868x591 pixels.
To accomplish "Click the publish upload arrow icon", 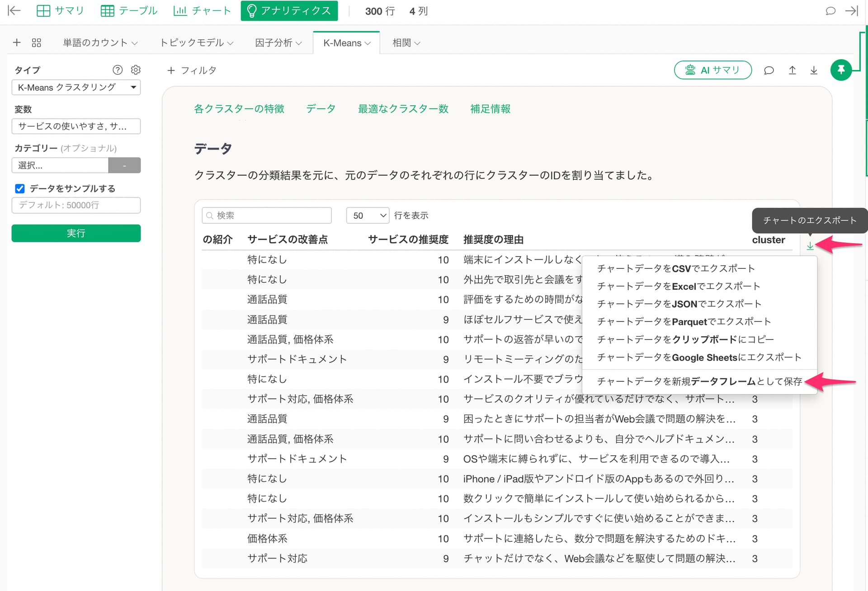I will point(792,70).
